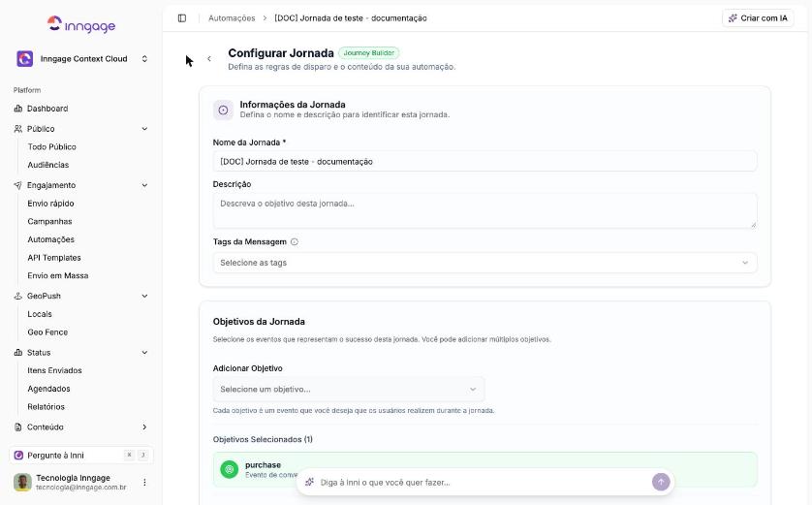
Task: Open the user menu three dots
Action: [x=144, y=482]
